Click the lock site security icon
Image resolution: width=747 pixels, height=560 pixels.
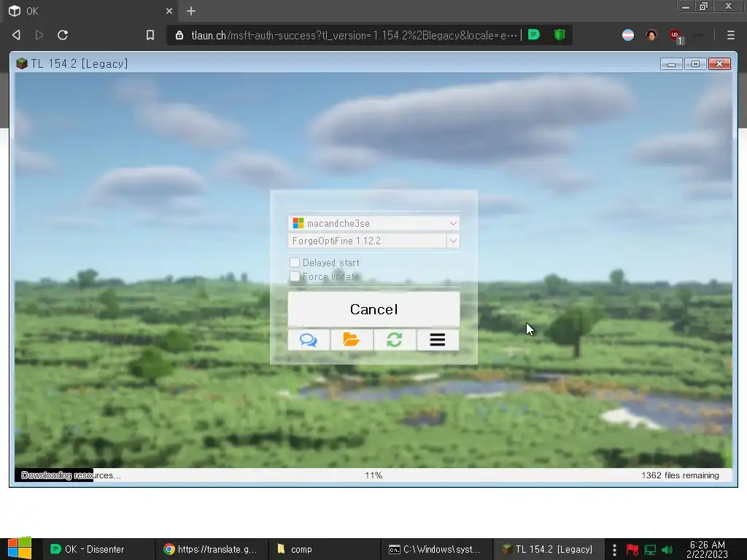179,35
